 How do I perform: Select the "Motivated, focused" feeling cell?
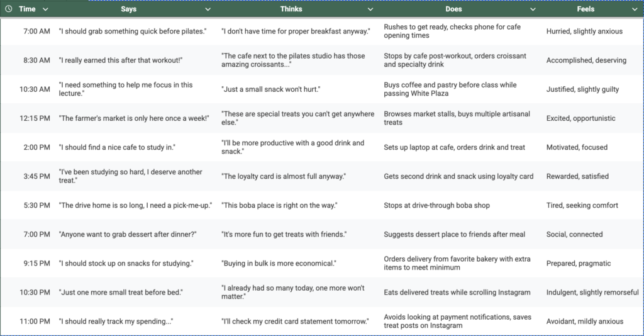pos(577,147)
